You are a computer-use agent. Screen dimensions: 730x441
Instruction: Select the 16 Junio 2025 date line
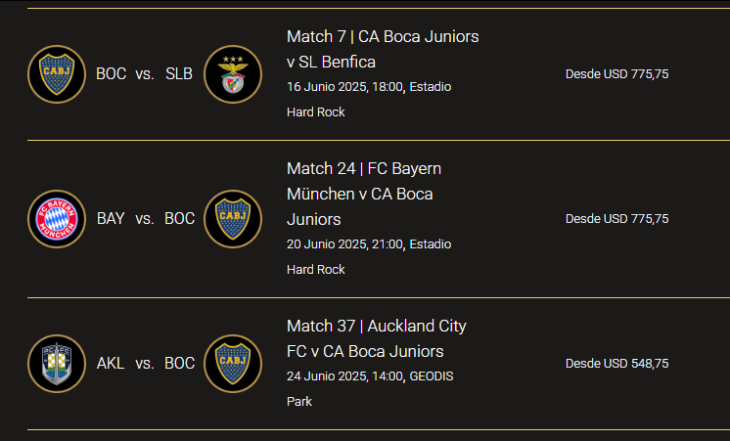point(369,99)
